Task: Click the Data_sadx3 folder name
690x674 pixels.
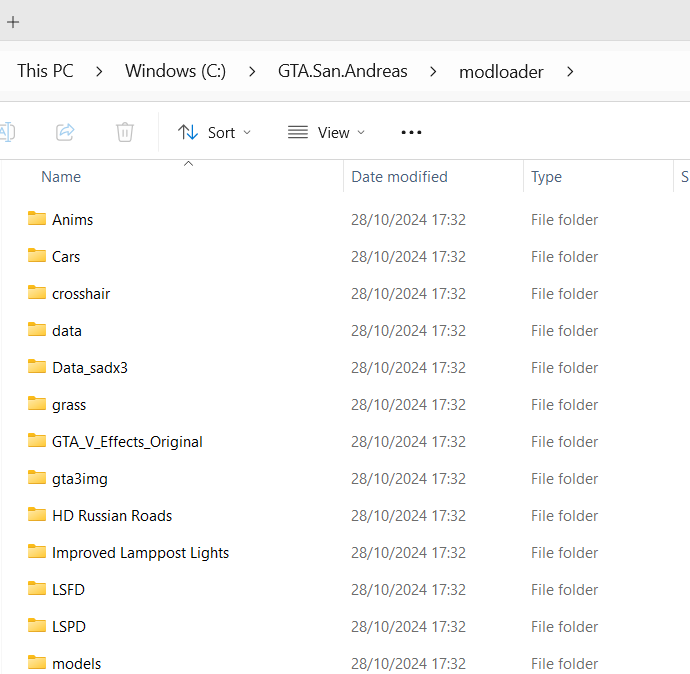Action: tap(90, 367)
